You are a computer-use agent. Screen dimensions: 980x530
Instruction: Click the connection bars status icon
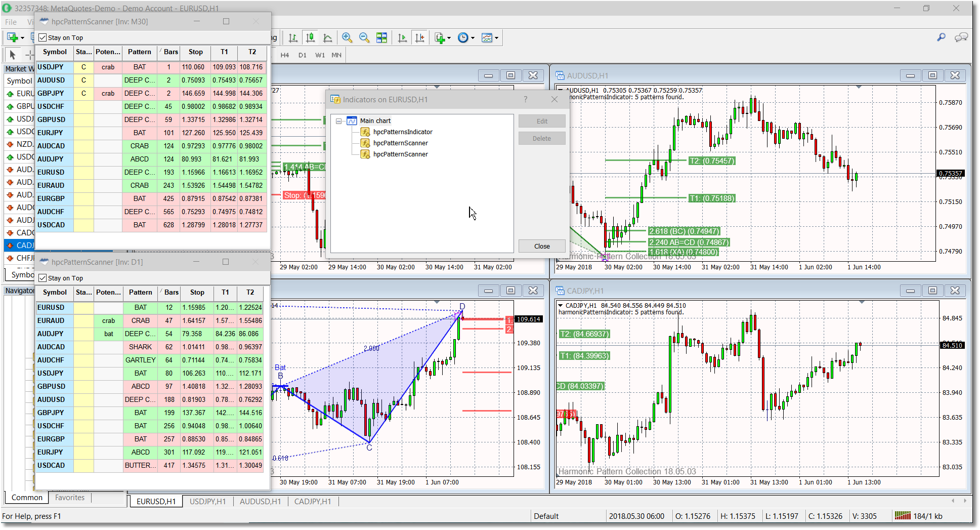[x=903, y=516]
